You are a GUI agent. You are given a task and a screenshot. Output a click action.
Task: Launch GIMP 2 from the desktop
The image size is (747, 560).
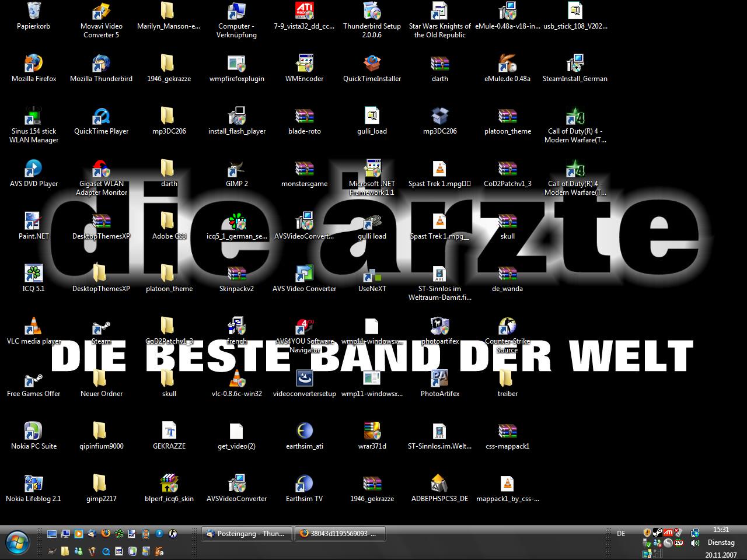(236, 170)
